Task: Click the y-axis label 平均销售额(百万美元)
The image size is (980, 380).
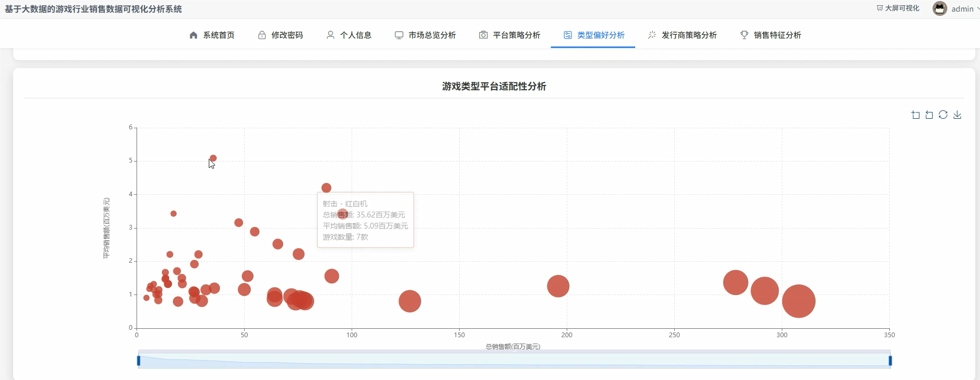Action: 106,229
